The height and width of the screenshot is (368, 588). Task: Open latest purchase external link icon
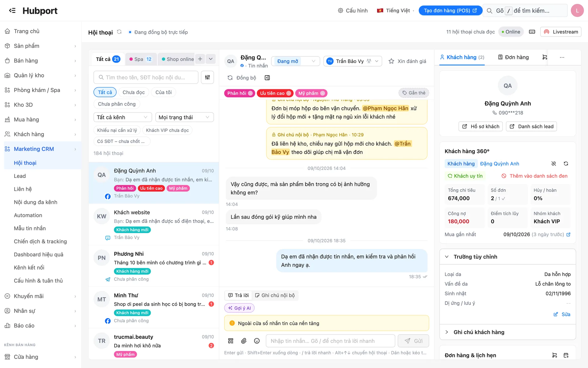pyautogui.click(x=568, y=235)
